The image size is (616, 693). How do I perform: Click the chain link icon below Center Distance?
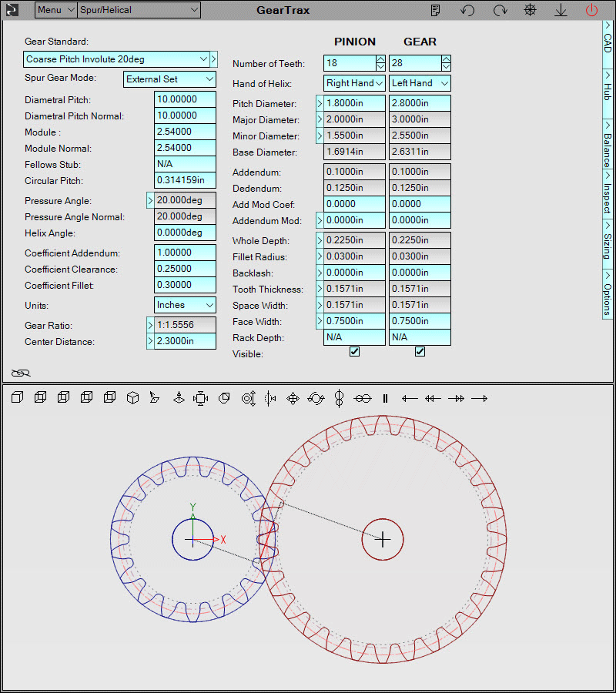tap(21, 373)
